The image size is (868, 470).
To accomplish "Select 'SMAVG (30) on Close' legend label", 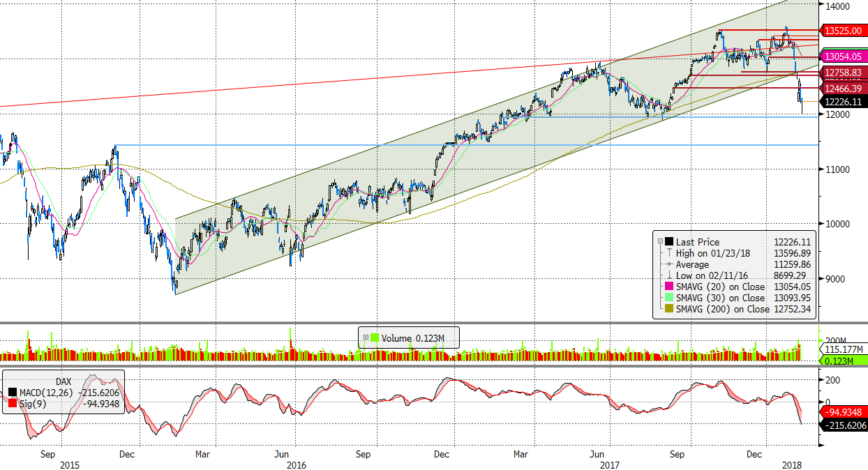I will click(720, 298).
